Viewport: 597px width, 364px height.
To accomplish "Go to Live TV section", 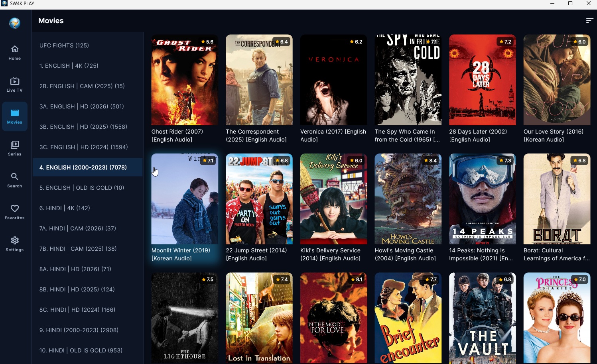I will click(15, 85).
